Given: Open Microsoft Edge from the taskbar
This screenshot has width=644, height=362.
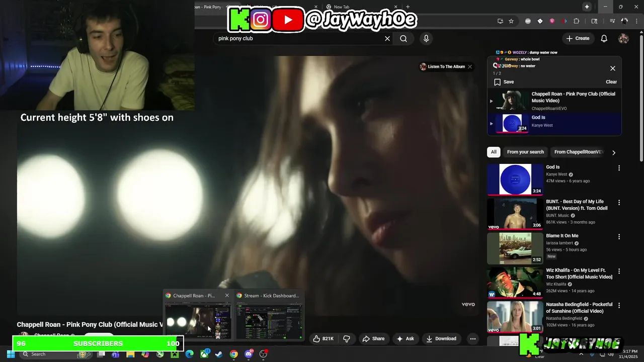Looking at the screenshot, I should [x=189, y=354].
